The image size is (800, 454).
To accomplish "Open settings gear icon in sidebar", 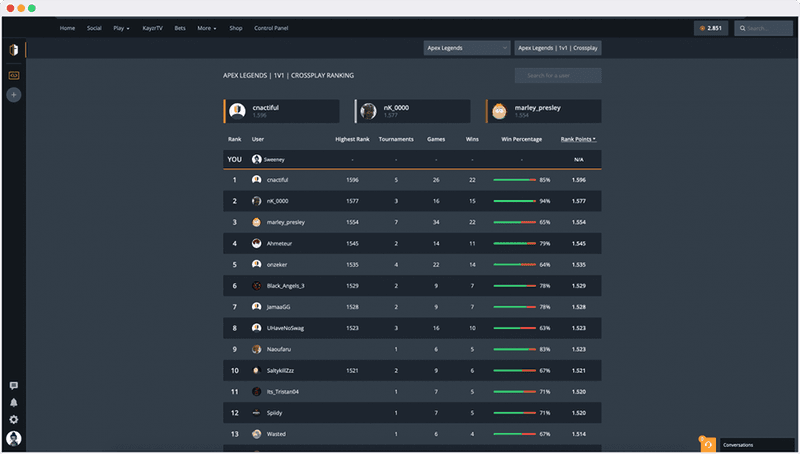I will point(14,419).
